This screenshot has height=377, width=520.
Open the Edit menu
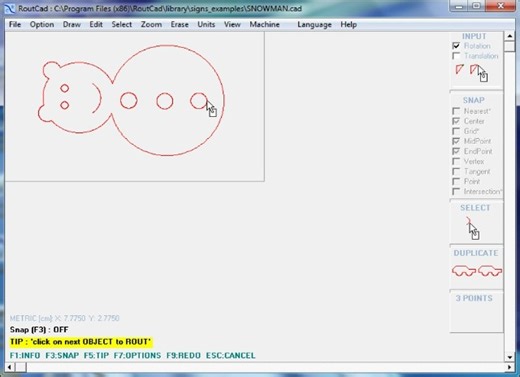pos(96,25)
